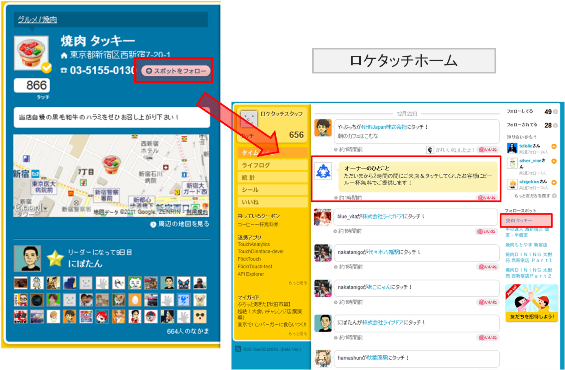Click もっと見る under マイガイド

(298, 334)
